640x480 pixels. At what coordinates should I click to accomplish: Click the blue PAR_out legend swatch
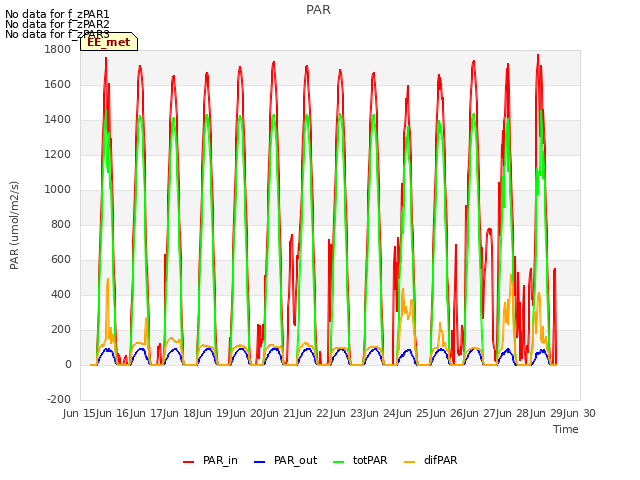(260, 462)
